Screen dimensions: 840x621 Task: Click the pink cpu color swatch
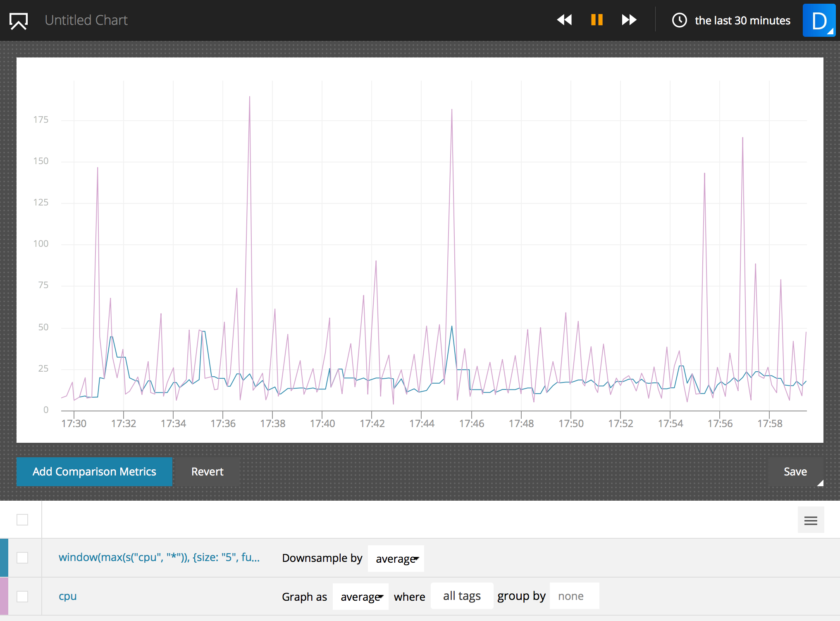point(4,596)
